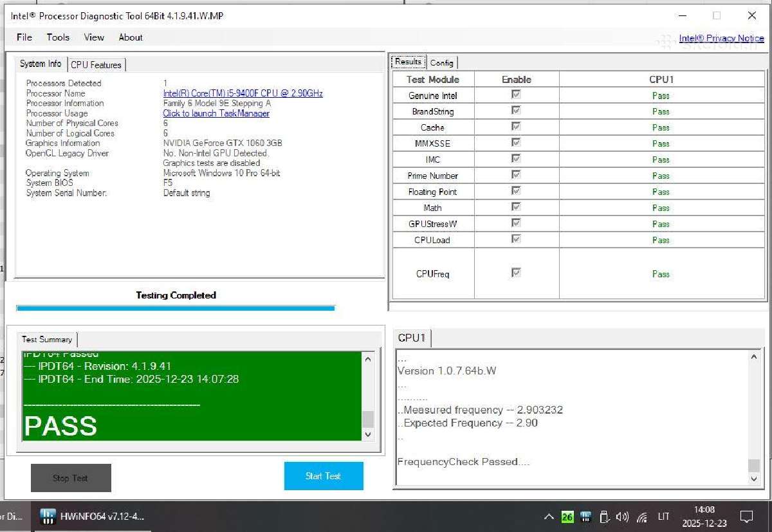The image size is (772, 532).
Task: Click Test Summary scrollbar up arrow
Action: (368, 359)
